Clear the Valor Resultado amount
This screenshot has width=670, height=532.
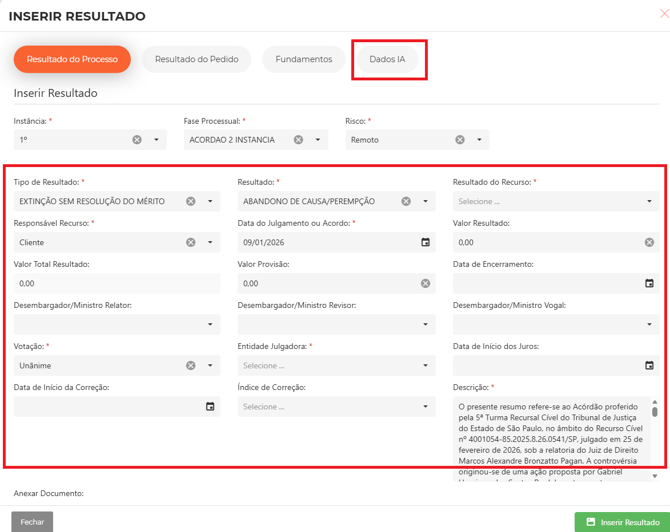[x=649, y=242]
